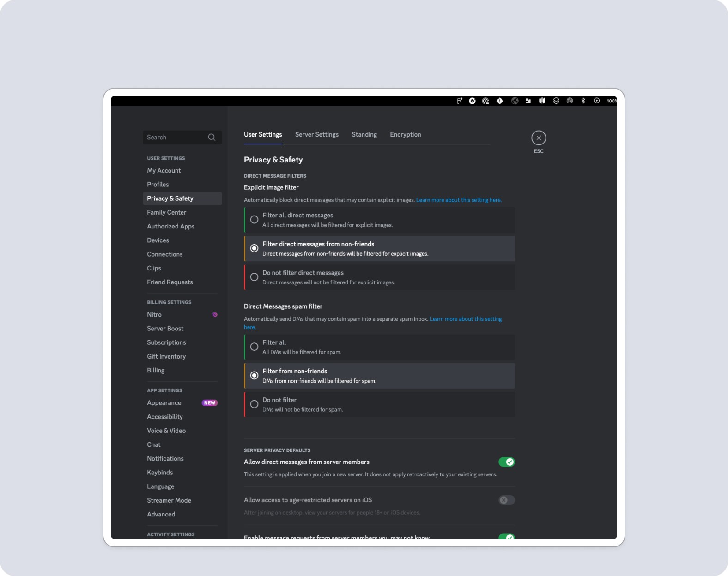Open My Account settings
Viewport: 728px width, 576px height.
(x=182, y=171)
